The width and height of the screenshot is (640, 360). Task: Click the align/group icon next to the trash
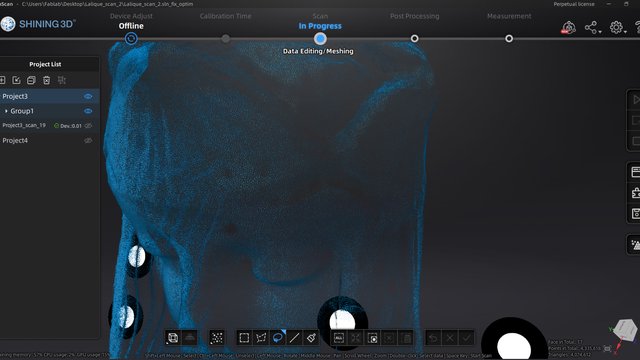coord(62,80)
